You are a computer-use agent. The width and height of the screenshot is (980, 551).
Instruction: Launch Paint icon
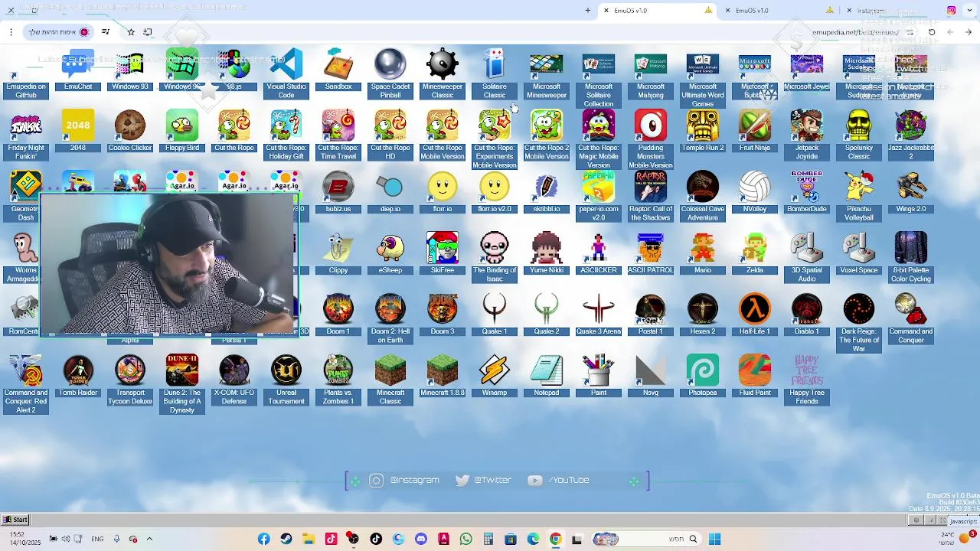point(599,377)
